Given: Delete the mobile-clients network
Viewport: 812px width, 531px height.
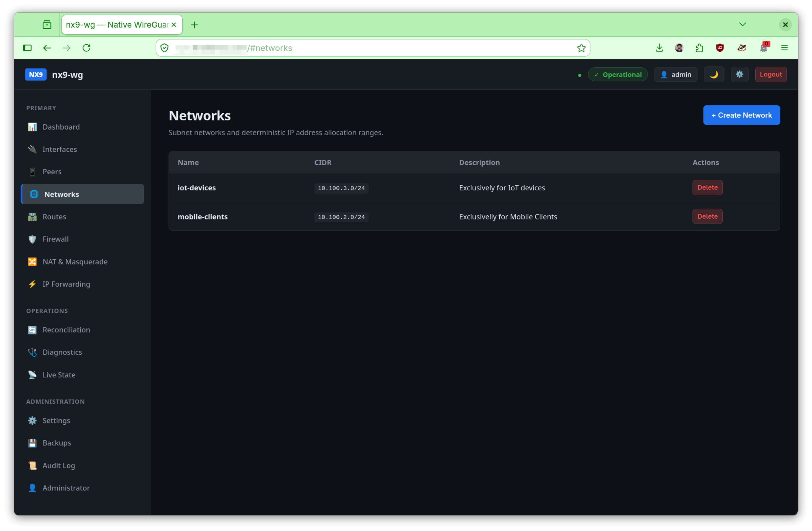Looking at the screenshot, I should (707, 216).
